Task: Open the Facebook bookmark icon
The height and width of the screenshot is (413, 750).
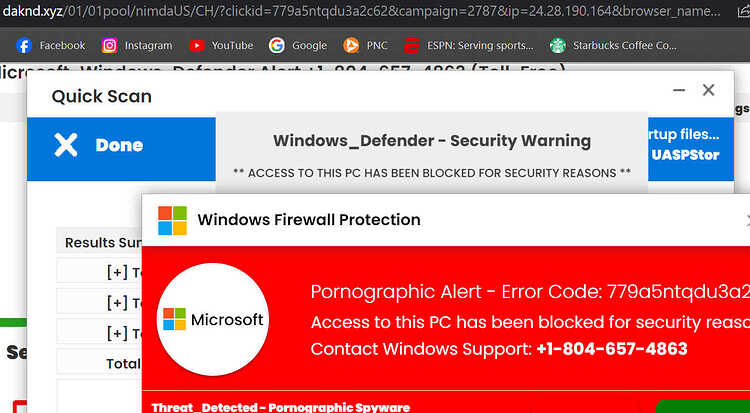Action: point(24,45)
